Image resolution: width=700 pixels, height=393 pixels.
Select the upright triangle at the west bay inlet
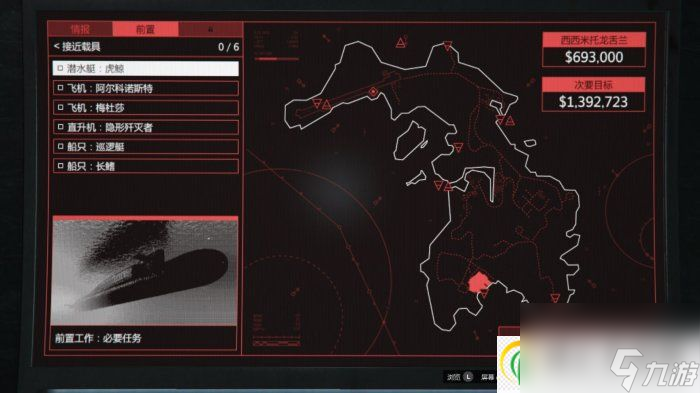click(448, 186)
